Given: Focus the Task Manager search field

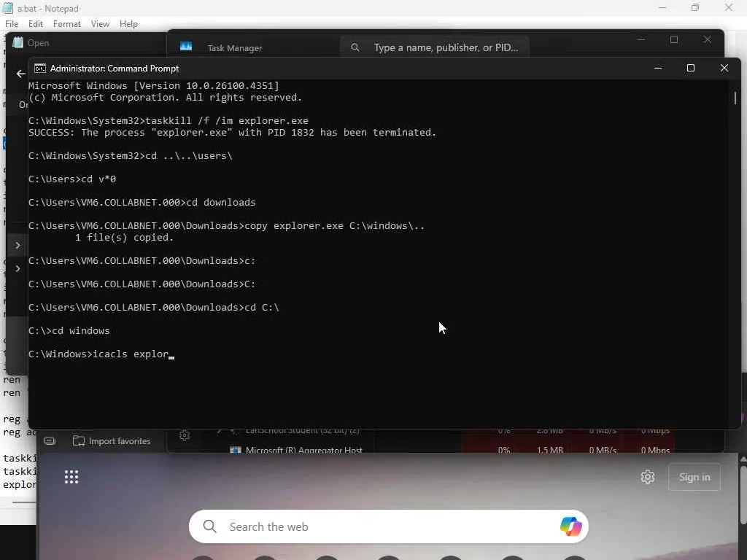Looking at the screenshot, I should pos(435,47).
